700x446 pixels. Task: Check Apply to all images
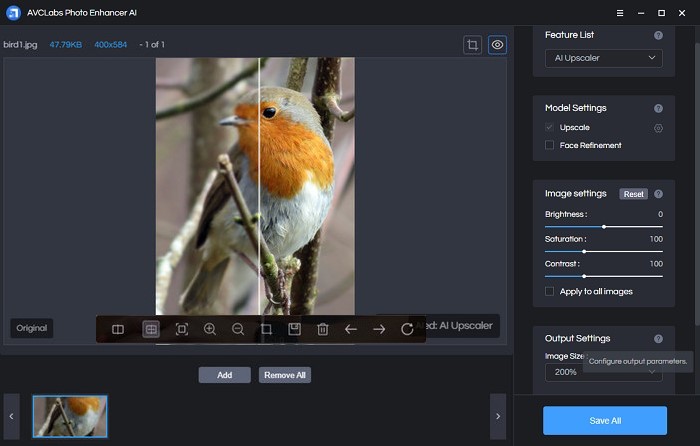550,292
